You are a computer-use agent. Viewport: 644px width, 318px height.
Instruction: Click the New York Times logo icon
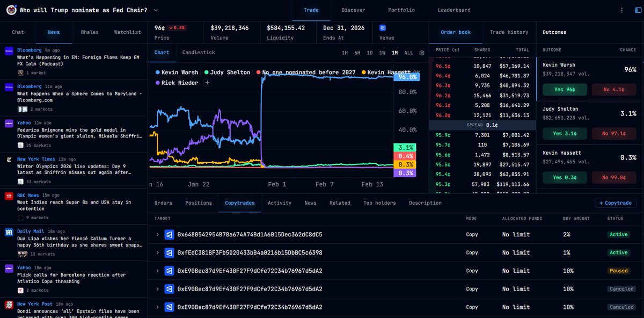click(x=9, y=160)
